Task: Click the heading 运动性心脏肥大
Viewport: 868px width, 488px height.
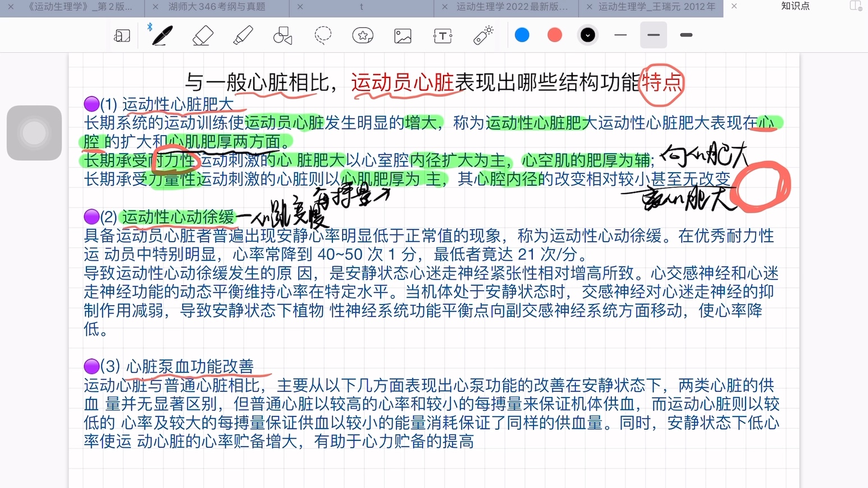Action: click(177, 104)
